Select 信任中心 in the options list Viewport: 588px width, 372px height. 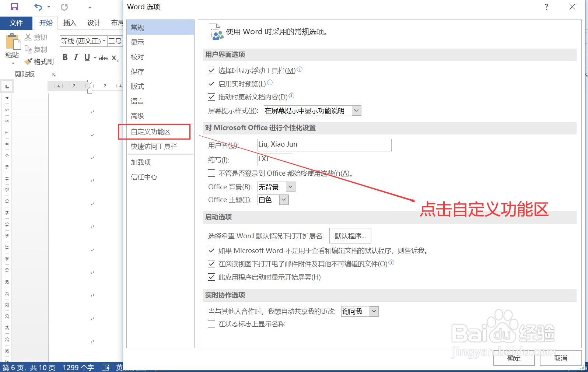coord(160,177)
